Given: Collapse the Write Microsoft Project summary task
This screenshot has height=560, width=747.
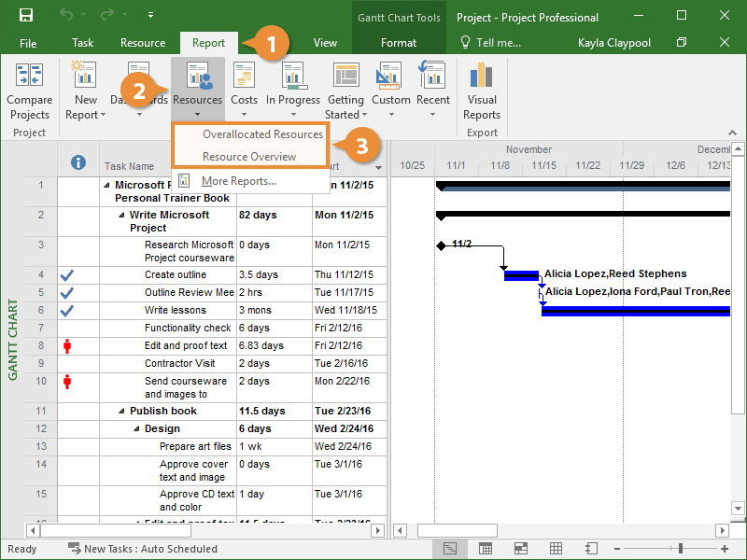Looking at the screenshot, I should [x=121, y=216].
